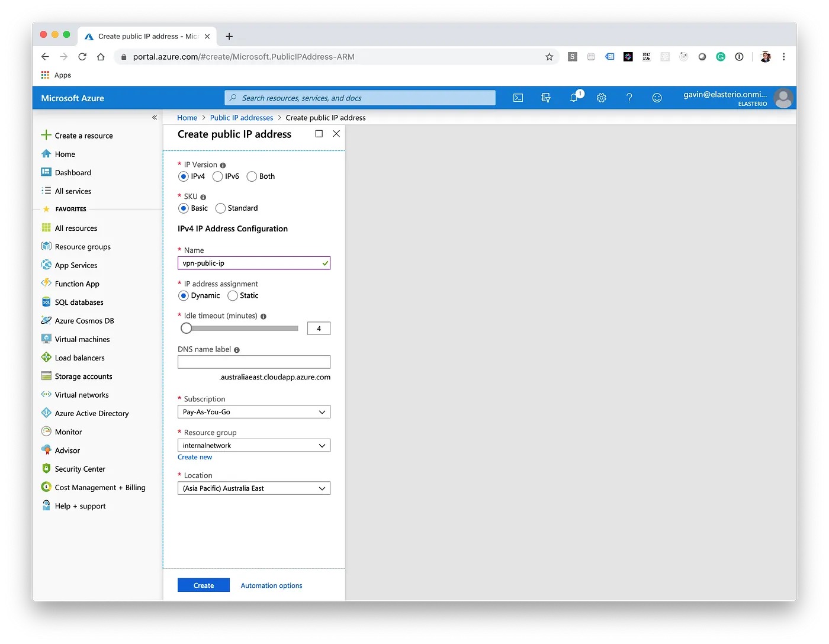
Task: Open Directory and subscription filter icon
Action: (546, 98)
